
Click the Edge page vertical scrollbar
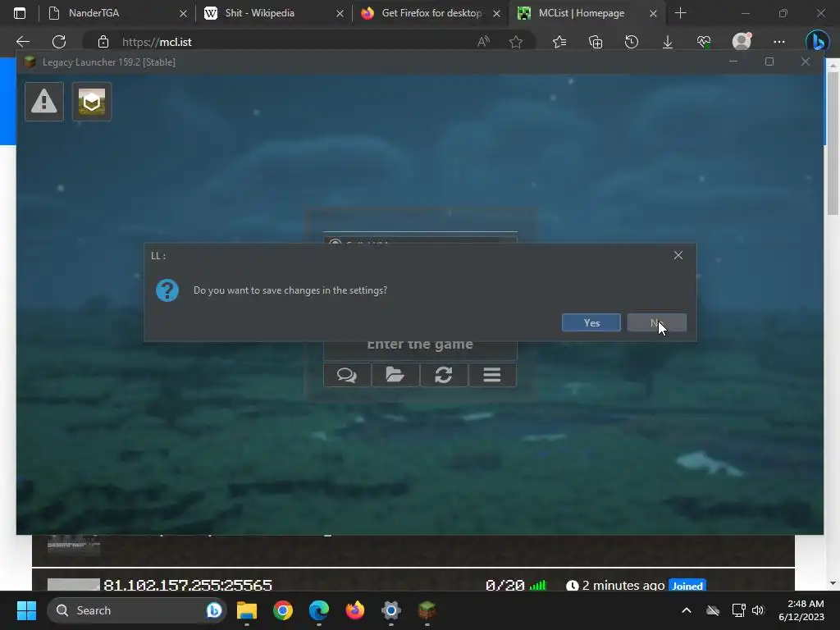pyautogui.click(x=833, y=144)
